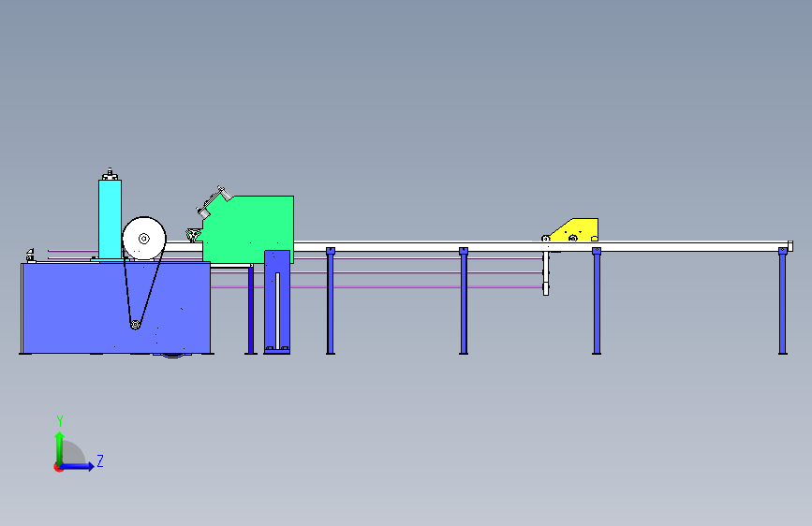Select the lower magenta guide rod
812x526 pixels.
click(x=376, y=286)
